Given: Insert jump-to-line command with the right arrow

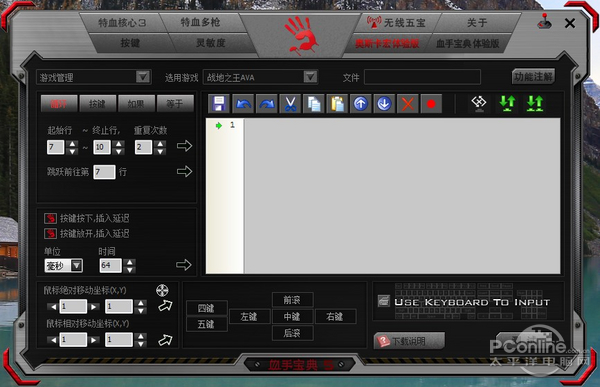Looking at the screenshot, I should (184, 171).
